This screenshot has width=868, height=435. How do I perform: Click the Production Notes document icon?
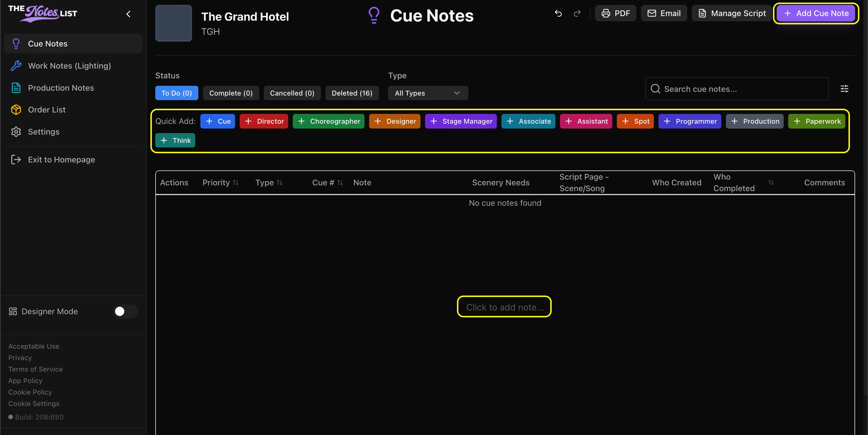click(16, 88)
